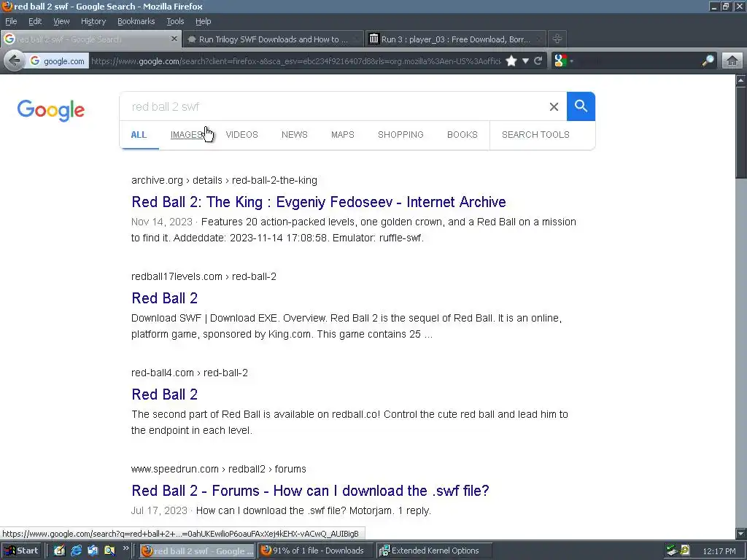Click red-ball4.com › red-ball-2 breadcrumb
This screenshot has height=560, width=747.
coord(190,373)
